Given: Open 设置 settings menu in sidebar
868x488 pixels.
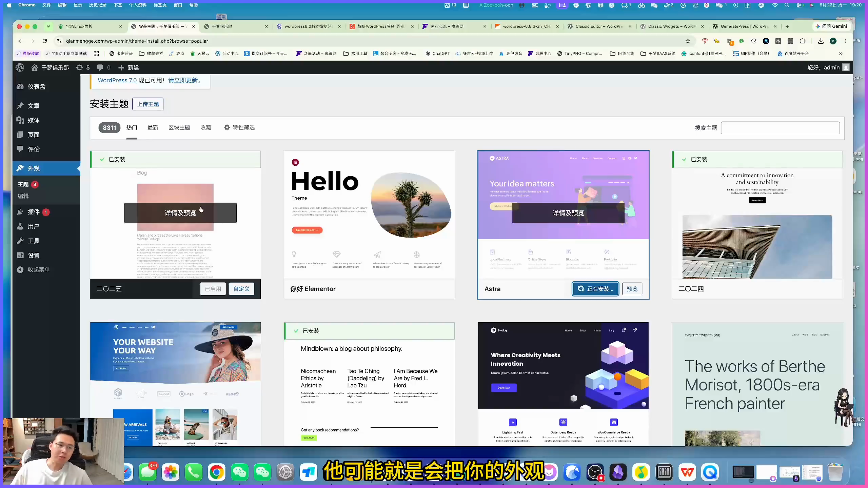Looking at the screenshot, I should (x=46, y=256).
